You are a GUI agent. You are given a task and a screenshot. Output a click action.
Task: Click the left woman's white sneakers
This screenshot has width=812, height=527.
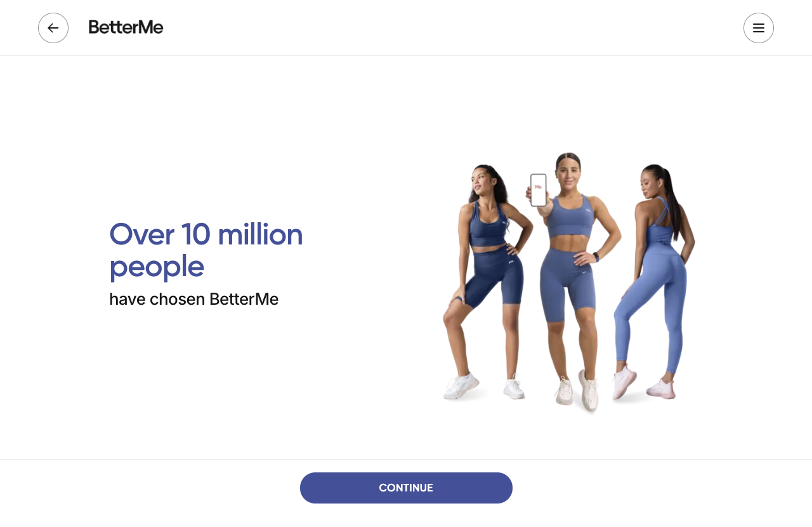(484, 386)
